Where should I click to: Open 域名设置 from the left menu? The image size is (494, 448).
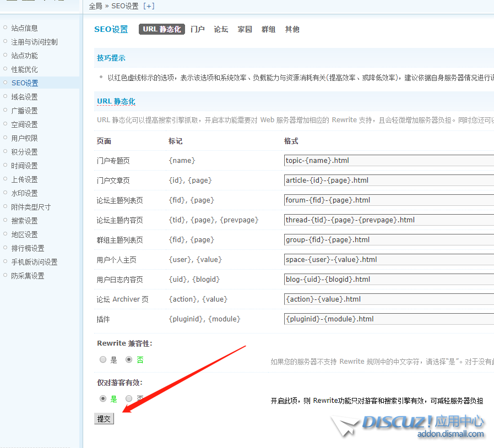point(25,97)
